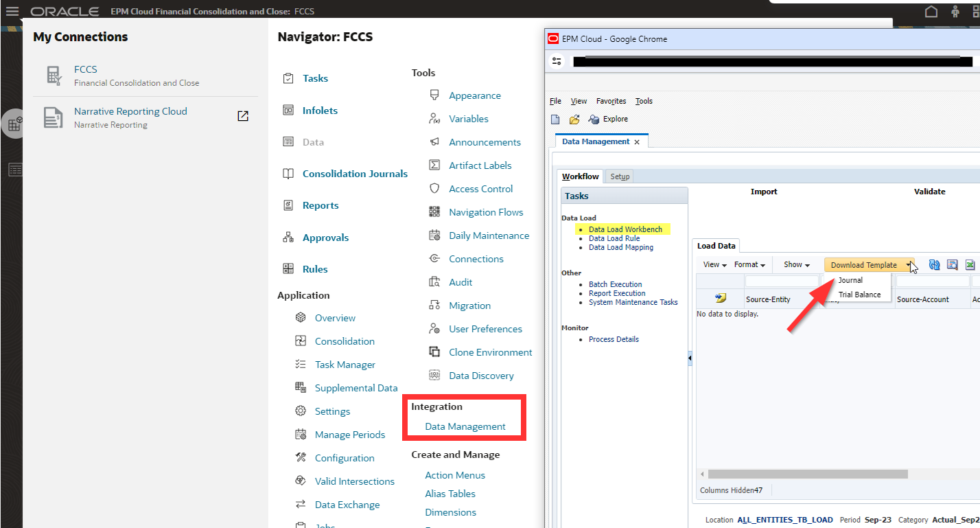Click the Navigation Flows icon
The width and height of the screenshot is (980, 528).
coord(434,212)
